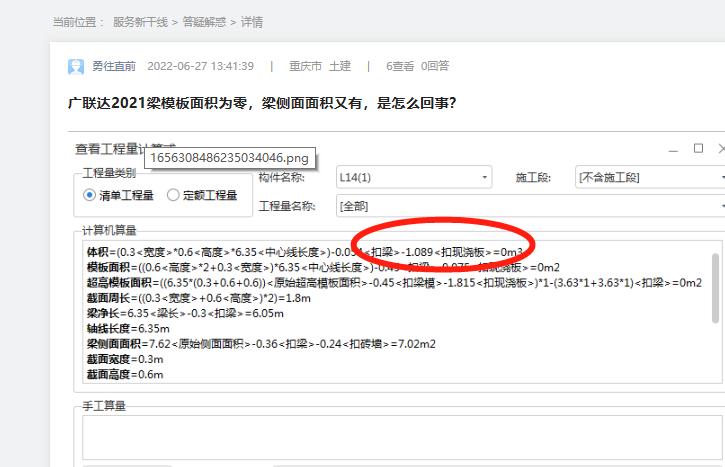Click into the 手工算量 input area
The image size is (725, 467).
point(402,437)
